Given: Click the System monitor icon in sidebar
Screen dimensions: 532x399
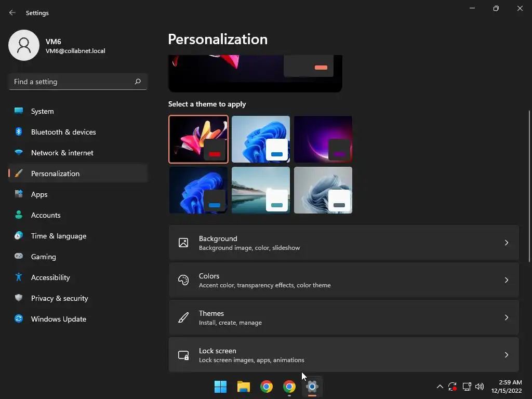Looking at the screenshot, I should point(19,111).
